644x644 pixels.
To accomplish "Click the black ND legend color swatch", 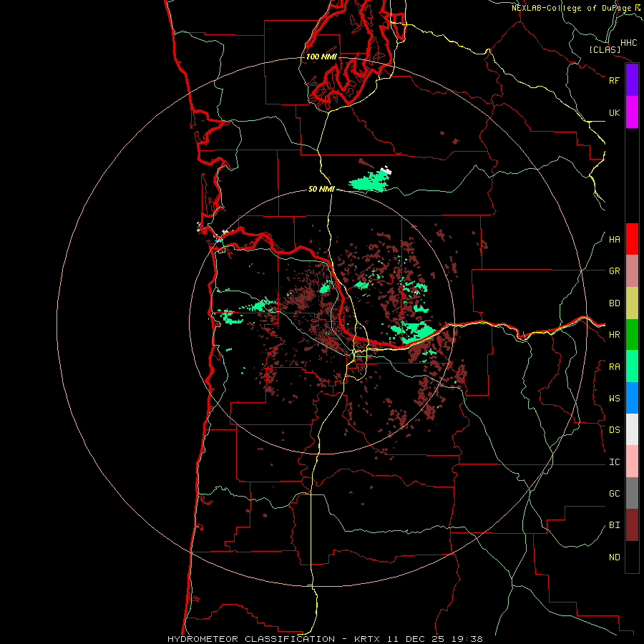I will pyautogui.click(x=632, y=557).
